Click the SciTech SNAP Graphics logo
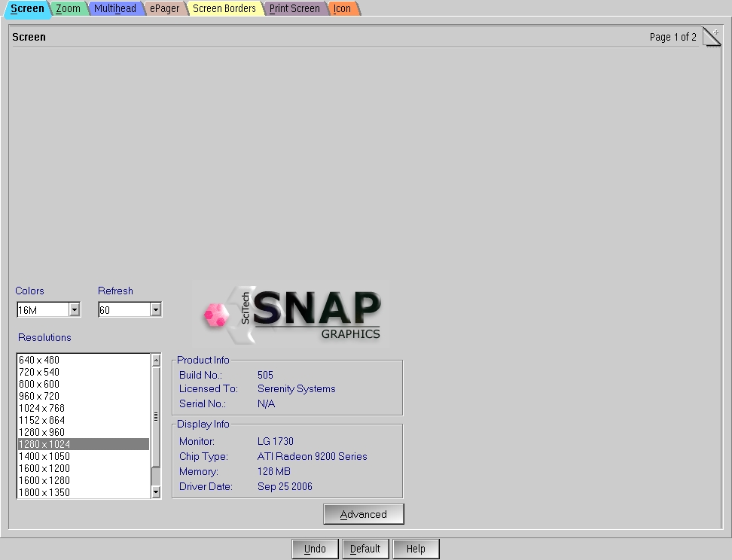The image size is (732, 560). tap(291, 314)
